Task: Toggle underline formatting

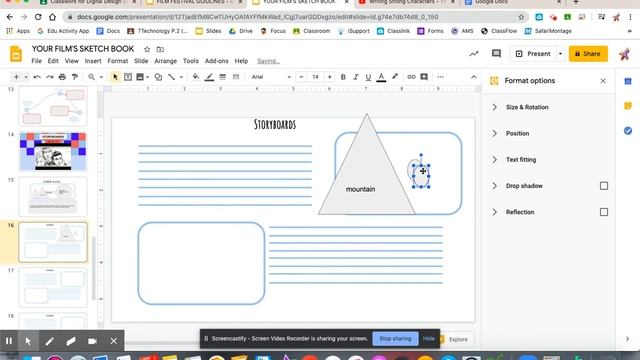Action: point(368,77)
